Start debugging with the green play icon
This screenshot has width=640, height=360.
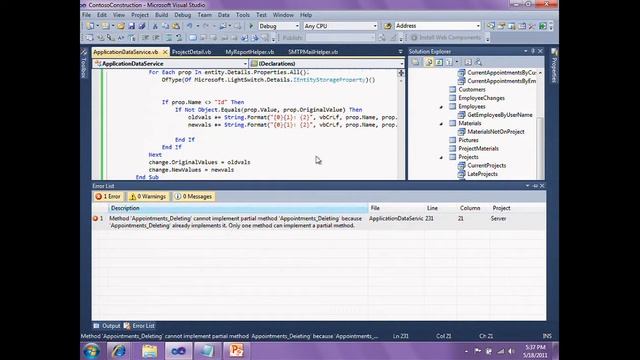[x=251, y=26]
